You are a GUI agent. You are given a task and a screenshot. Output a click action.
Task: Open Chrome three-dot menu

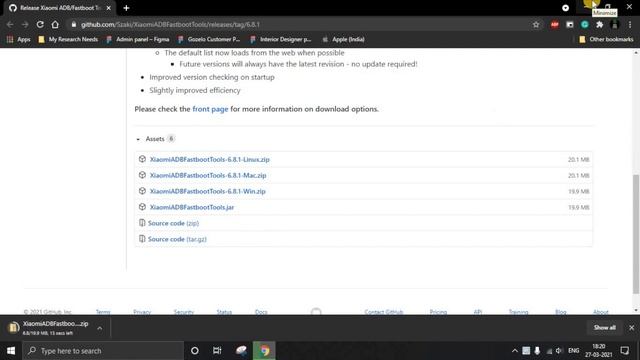click(630, 24)
